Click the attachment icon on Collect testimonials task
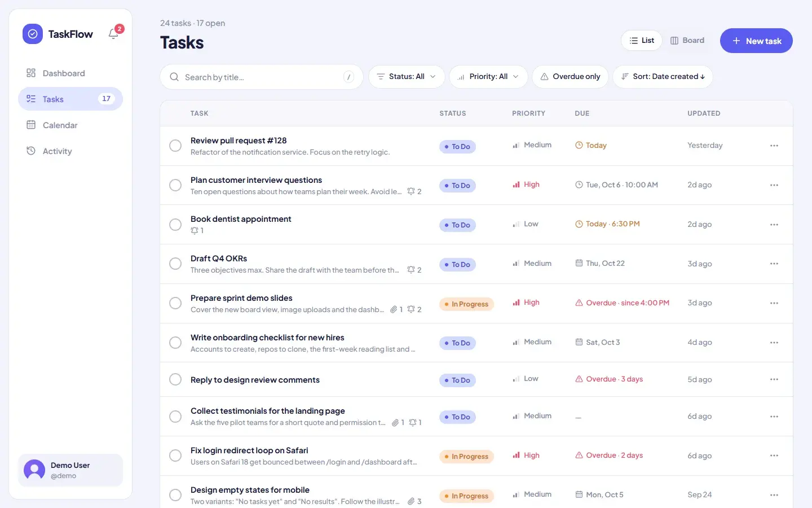Viewport: 812px width, 508px height. click(395, 422)
